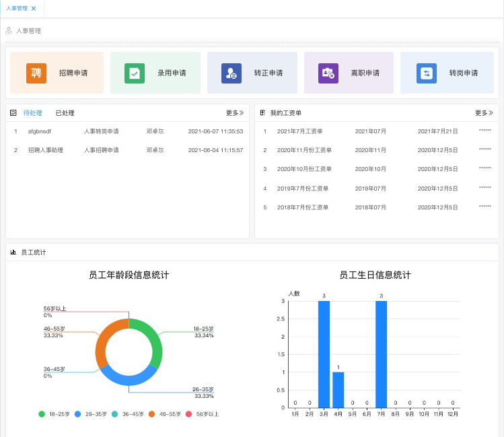
Task: Select the 已处理 tab
Action: pos(65,113)
